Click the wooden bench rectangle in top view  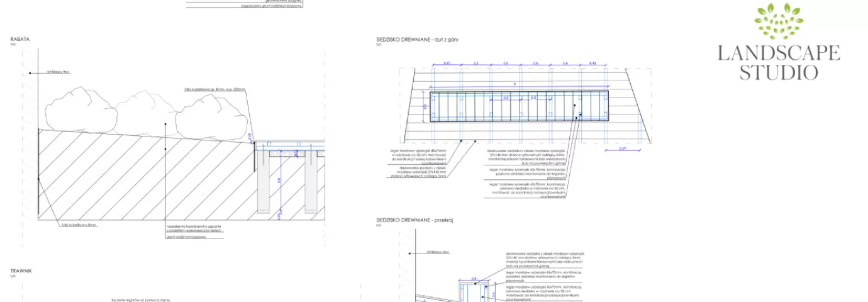[x=520, y=106]
